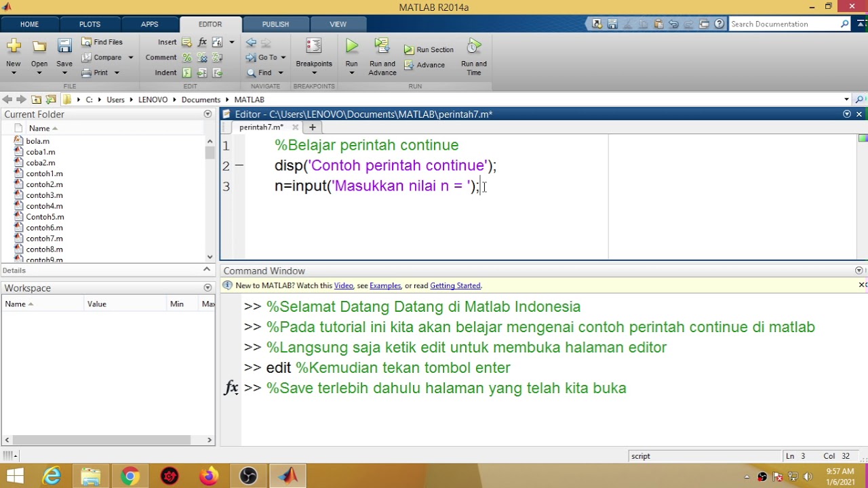Open Find Files tool
Screen dimensions: 868x488
[102, 42]
